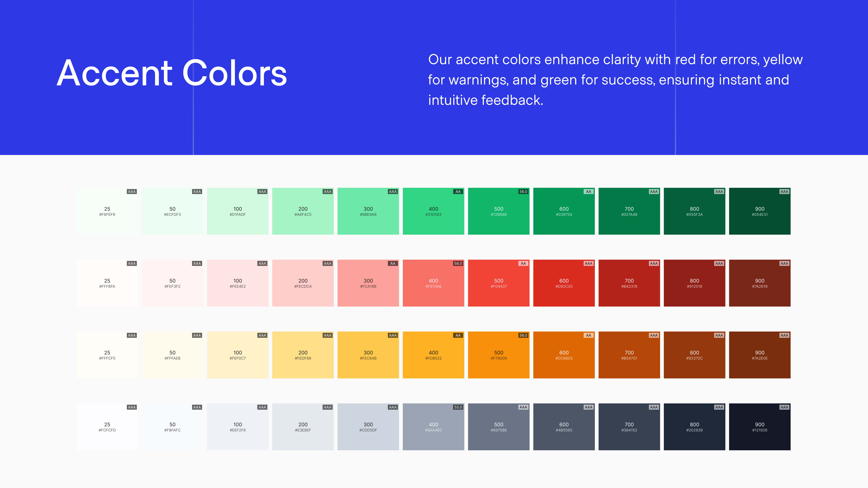Click the AA badge on green 400
This screenshot has width=868, height=488.
pos(458,192)
